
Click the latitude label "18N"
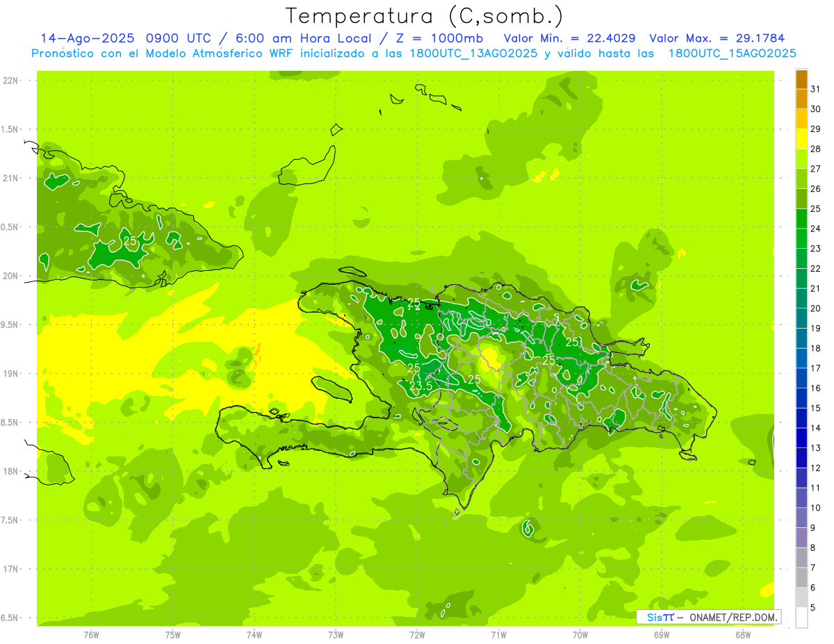(x=12, y=471)
